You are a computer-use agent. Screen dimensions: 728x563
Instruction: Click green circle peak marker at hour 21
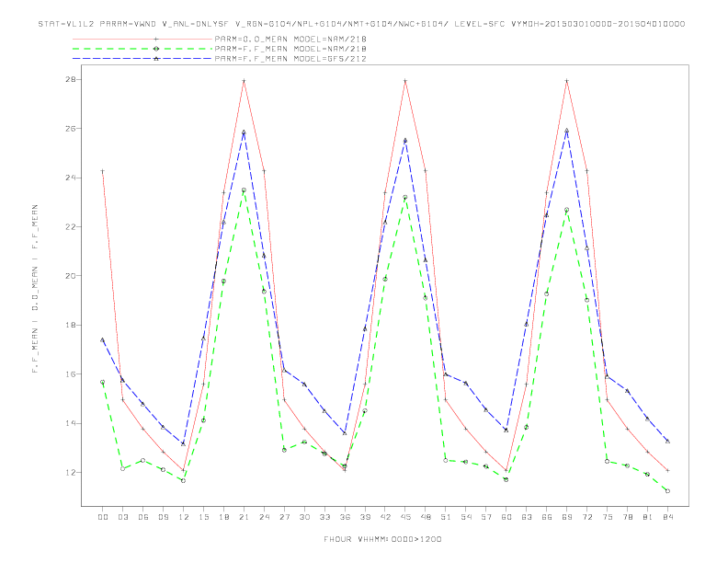point(244,190)
